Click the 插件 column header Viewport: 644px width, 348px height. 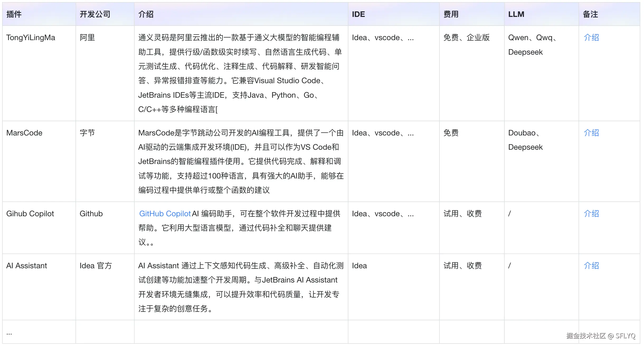point(14,14)
